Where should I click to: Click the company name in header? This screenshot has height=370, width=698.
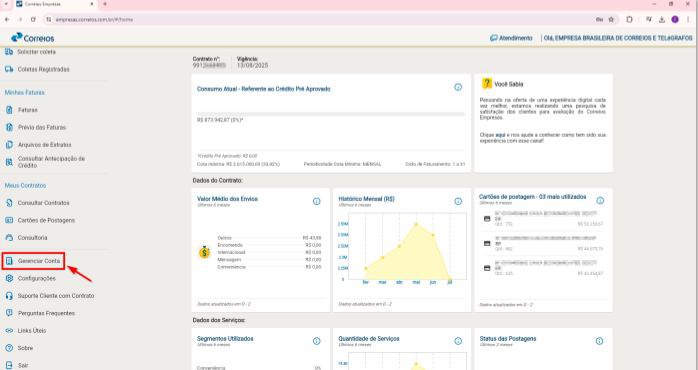point(618,38)
